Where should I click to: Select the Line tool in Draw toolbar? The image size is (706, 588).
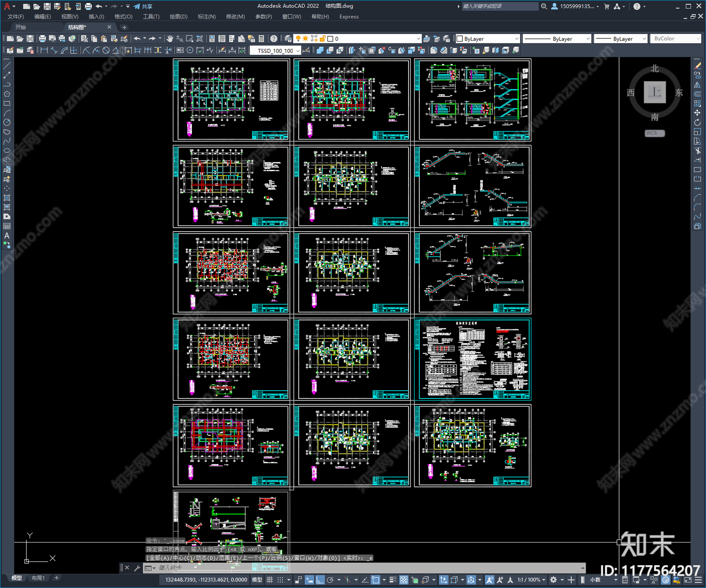[x=7, y=66]
